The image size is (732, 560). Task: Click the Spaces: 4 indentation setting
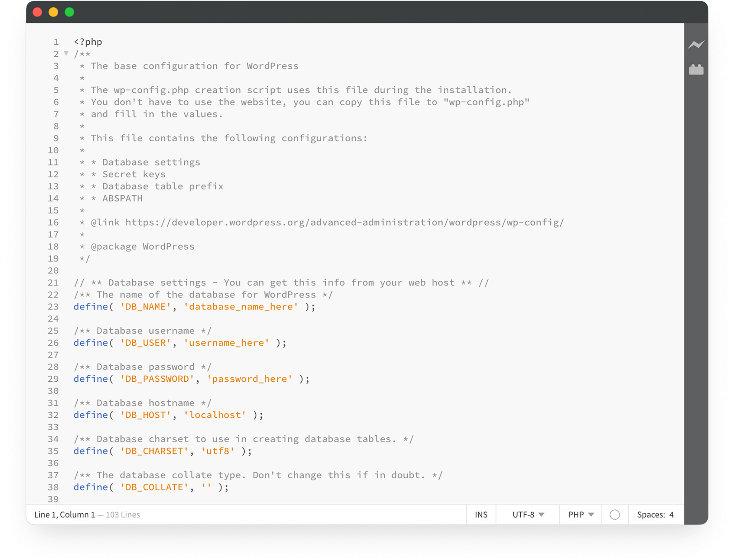coord(655,514)
